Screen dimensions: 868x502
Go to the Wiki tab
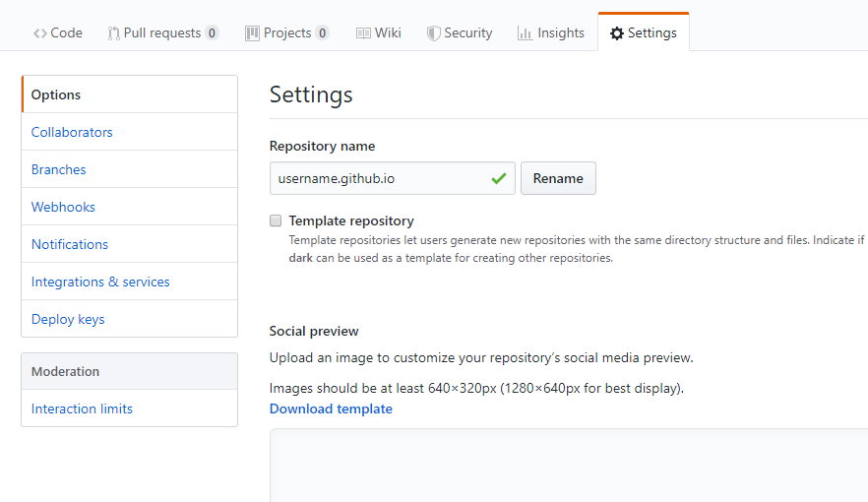coord(379,33)
